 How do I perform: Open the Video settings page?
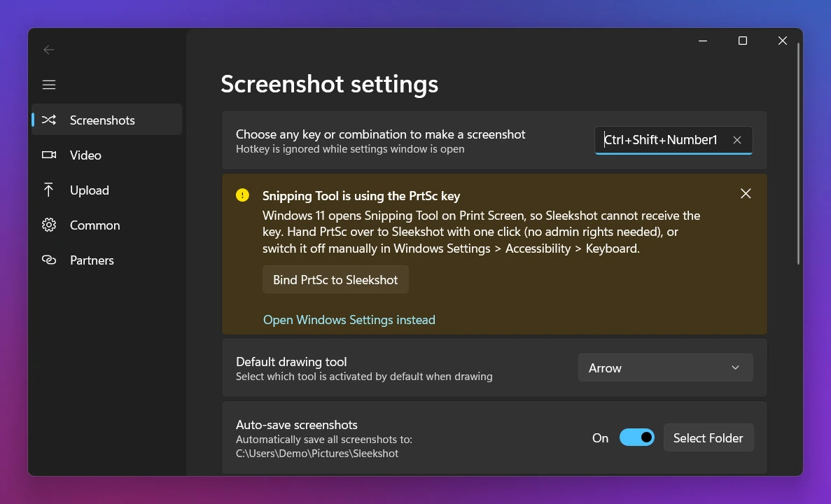pyautogui.click(x=107, y=155)
